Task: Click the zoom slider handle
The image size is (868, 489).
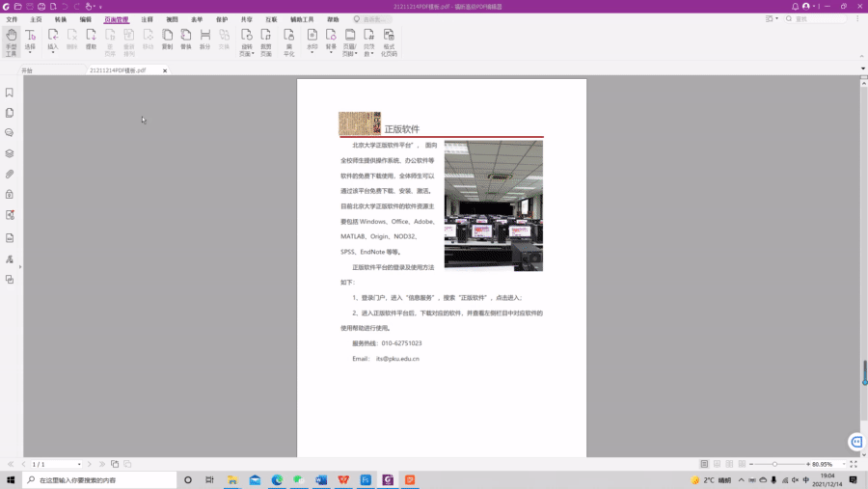Action: coord(774,464)
